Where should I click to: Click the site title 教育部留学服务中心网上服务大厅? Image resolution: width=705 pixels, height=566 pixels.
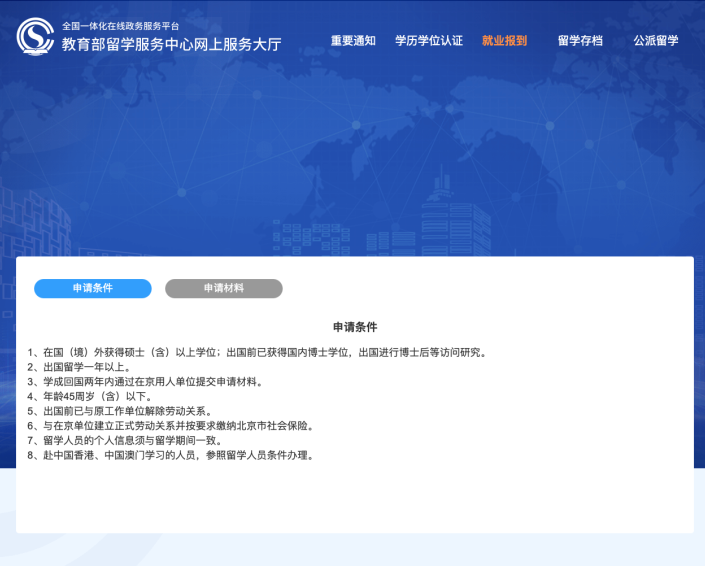171,44
